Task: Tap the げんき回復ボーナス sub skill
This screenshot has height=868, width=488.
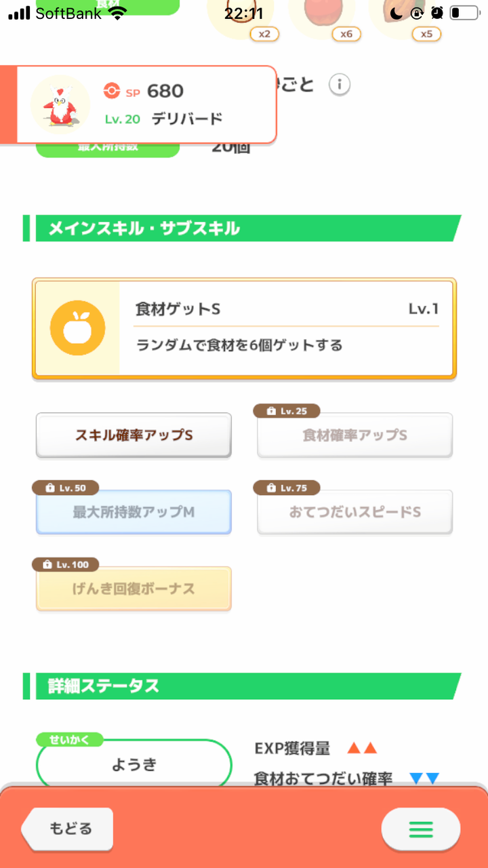Action: [x=134, y=589]
